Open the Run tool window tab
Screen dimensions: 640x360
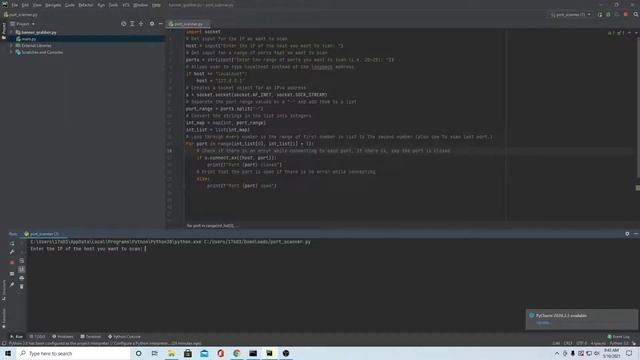pyautogui.click(x=17, y=337)
